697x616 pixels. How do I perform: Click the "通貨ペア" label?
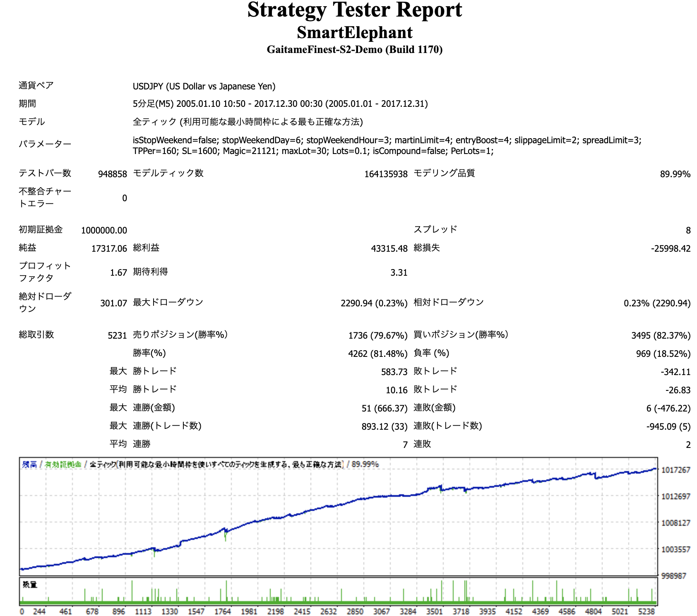click(36, 86)
